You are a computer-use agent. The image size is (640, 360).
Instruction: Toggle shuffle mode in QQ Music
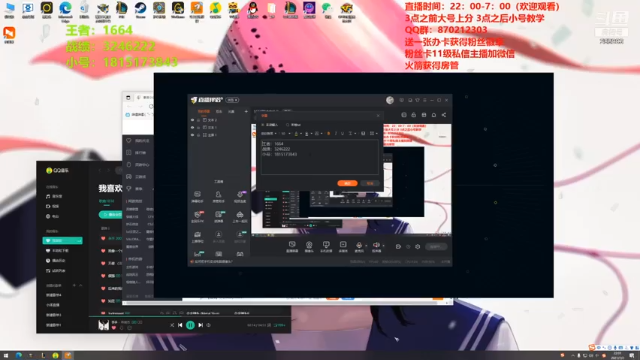[x=172, y=325]
